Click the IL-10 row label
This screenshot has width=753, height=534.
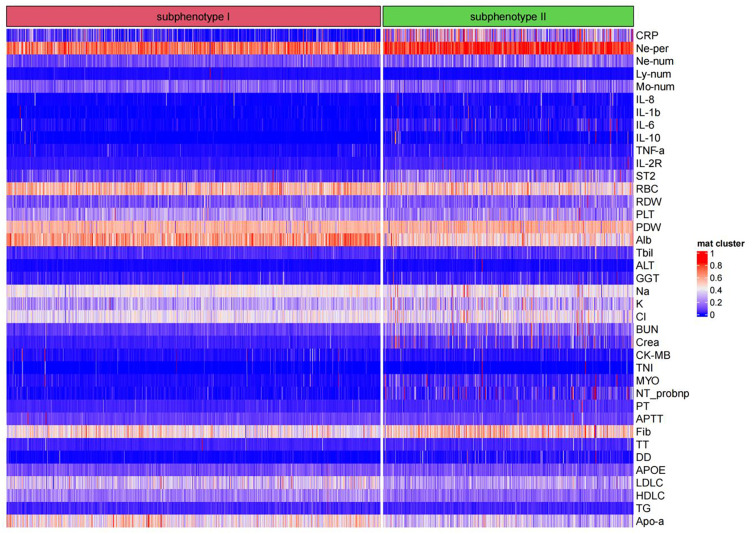[648, 138]
